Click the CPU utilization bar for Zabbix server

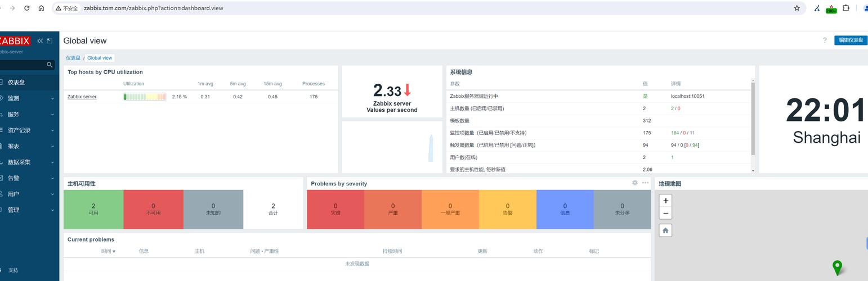(x=145, y=97)
